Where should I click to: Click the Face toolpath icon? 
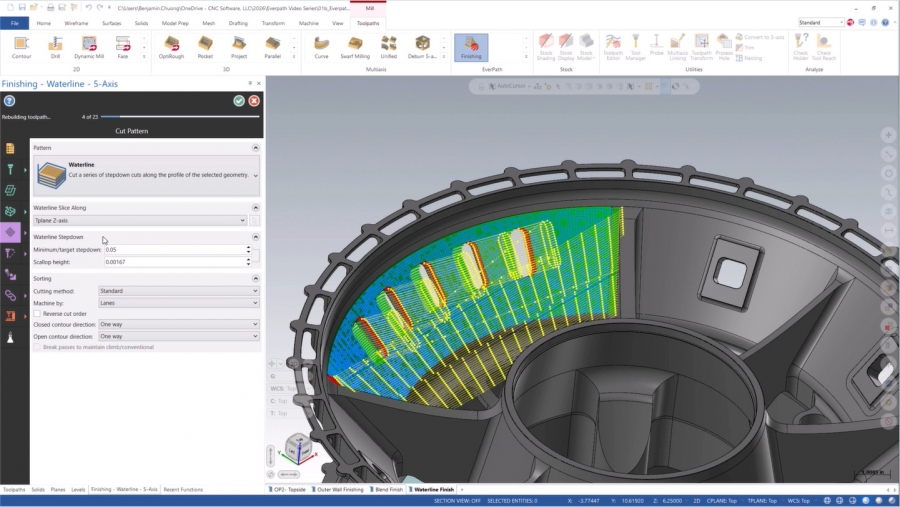[123, 47]
